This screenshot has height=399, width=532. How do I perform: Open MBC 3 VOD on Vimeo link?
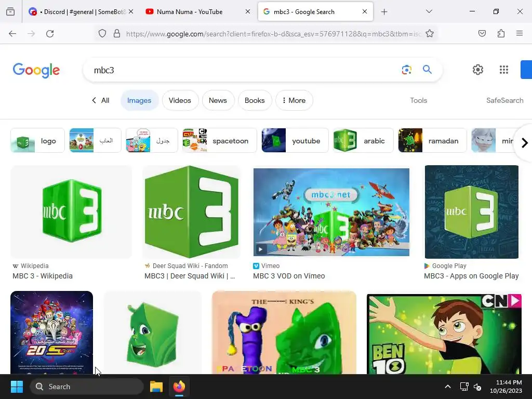click(289, 276)
